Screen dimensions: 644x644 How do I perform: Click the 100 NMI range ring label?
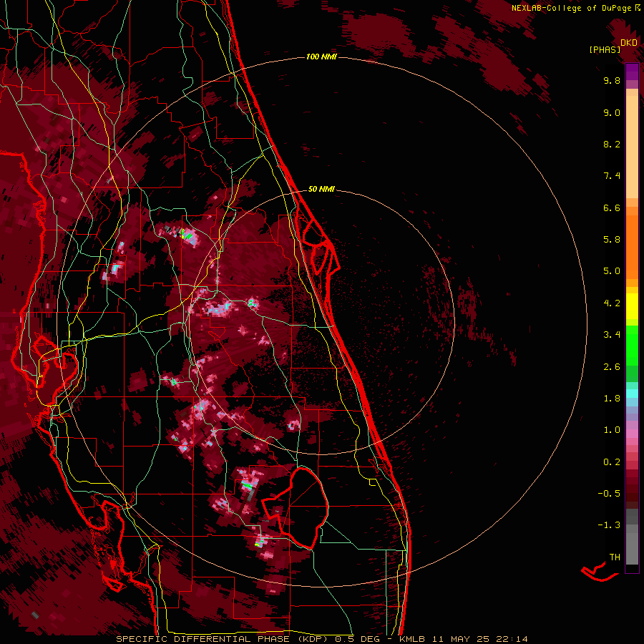(321, 57)
